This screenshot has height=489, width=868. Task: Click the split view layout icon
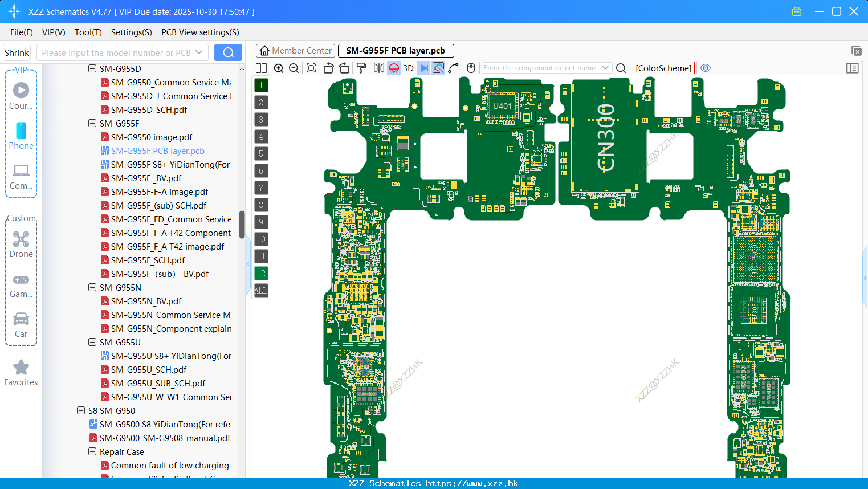[261, 68]
